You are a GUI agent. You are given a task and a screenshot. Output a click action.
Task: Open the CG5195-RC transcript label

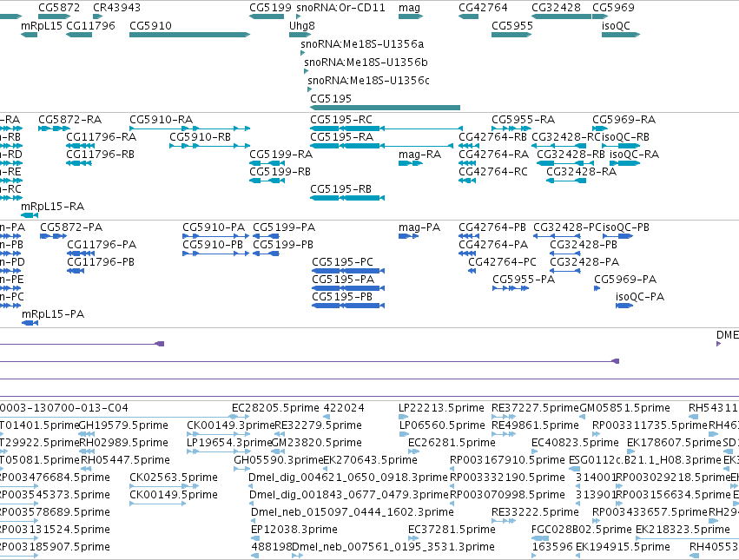341,120
